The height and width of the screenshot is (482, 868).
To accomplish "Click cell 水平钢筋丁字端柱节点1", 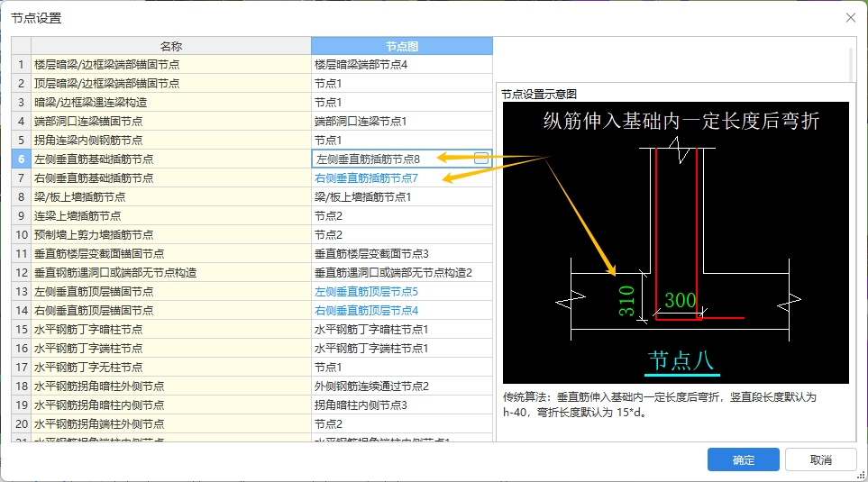I will click(402, 348).
